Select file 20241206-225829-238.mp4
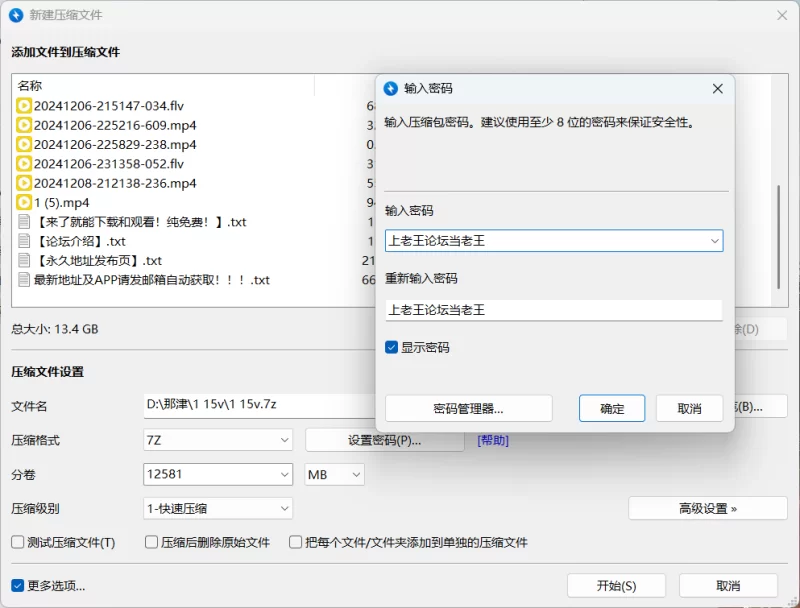Viewport: 800px width, 608px height. 115,144
